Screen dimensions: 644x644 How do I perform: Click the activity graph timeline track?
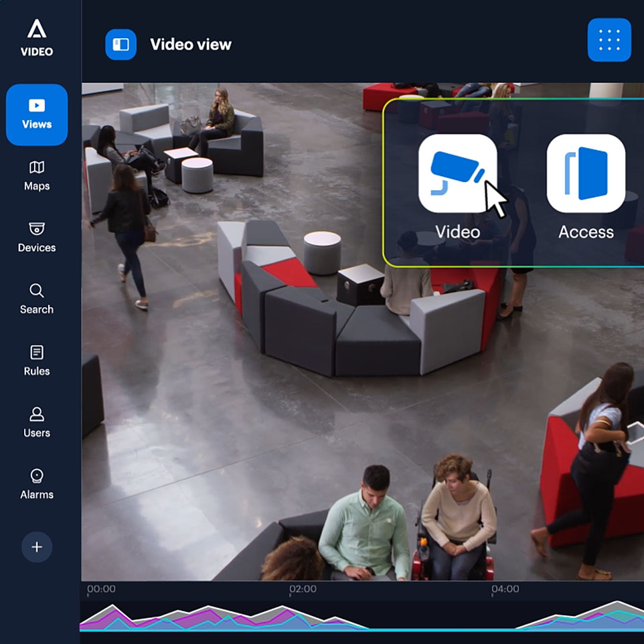pyautogui.click(x=362, y=616)
